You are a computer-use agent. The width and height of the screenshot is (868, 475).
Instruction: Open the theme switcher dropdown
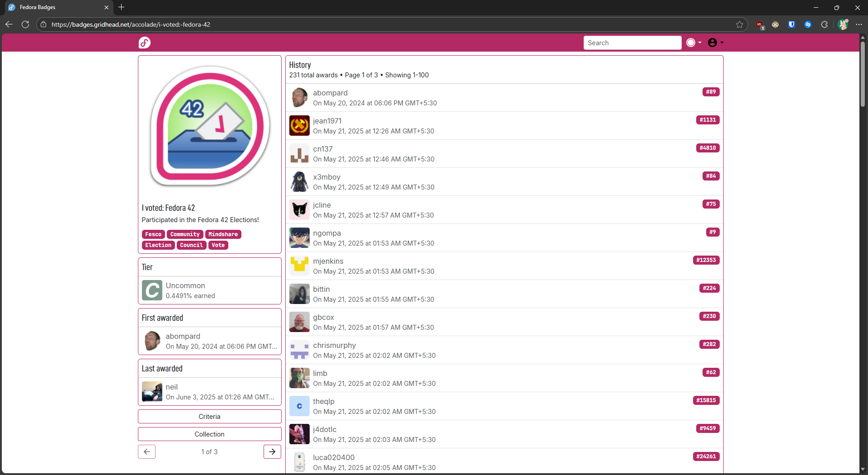pos(693,43)
